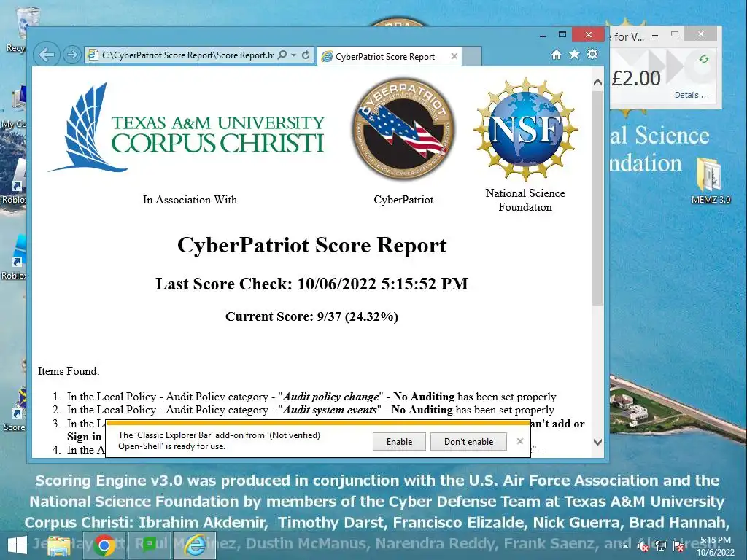
Task: Open the Tools gear menu
Action: 592,54
